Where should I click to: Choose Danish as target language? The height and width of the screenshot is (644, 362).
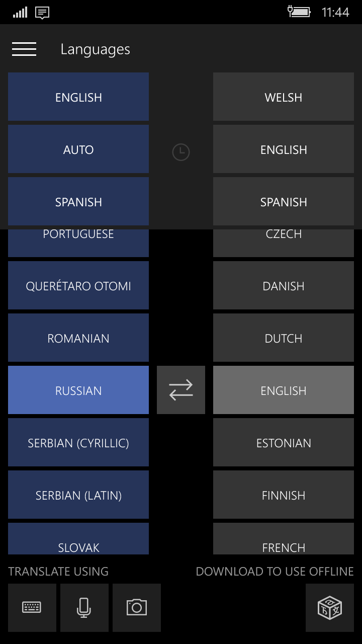(284, 286)
